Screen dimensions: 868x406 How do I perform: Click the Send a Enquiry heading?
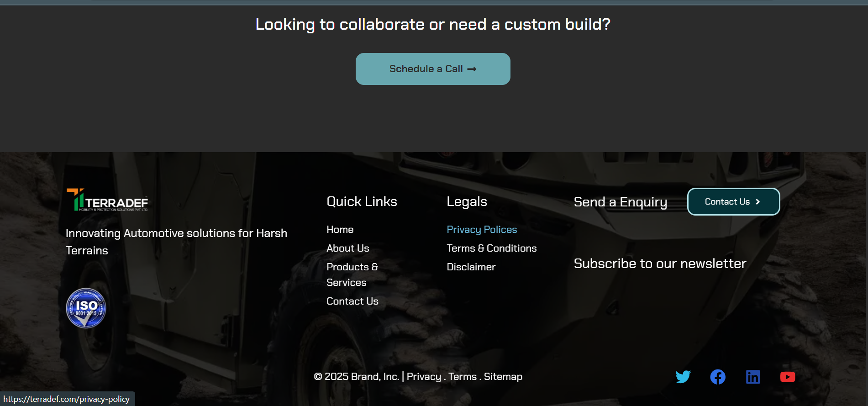coord(621,202)
